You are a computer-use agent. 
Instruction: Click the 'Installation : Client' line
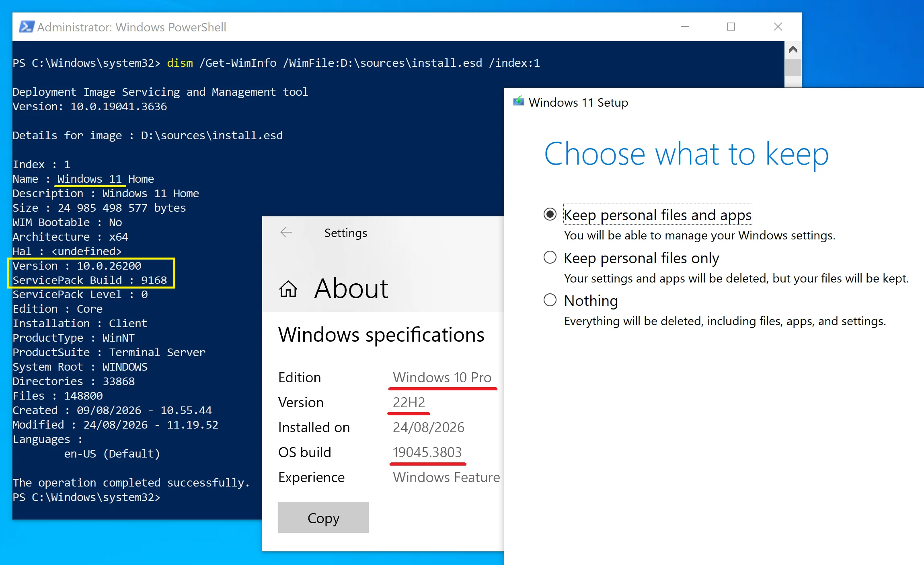pyautogui.click(x=80, y=324)
